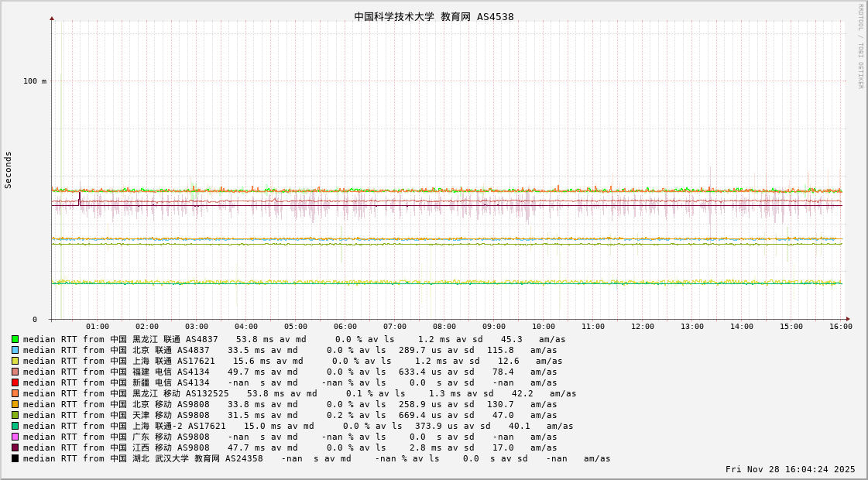Click the graph title 中国科学技术大学 教育网 AS4538
The height and width of the screenshot is (480, 868).
click(x=434, y=16)
